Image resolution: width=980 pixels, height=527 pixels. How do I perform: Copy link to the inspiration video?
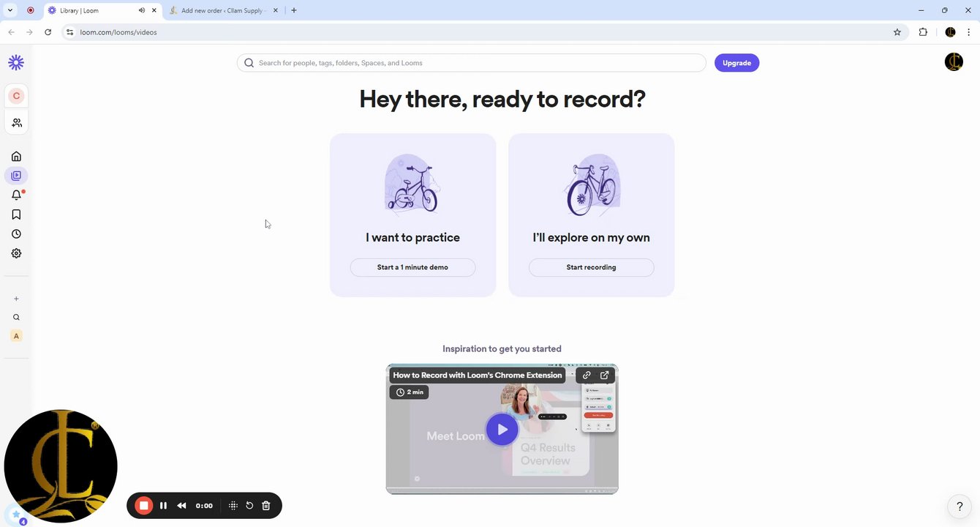pyautogui.click(x=587, y=375)
